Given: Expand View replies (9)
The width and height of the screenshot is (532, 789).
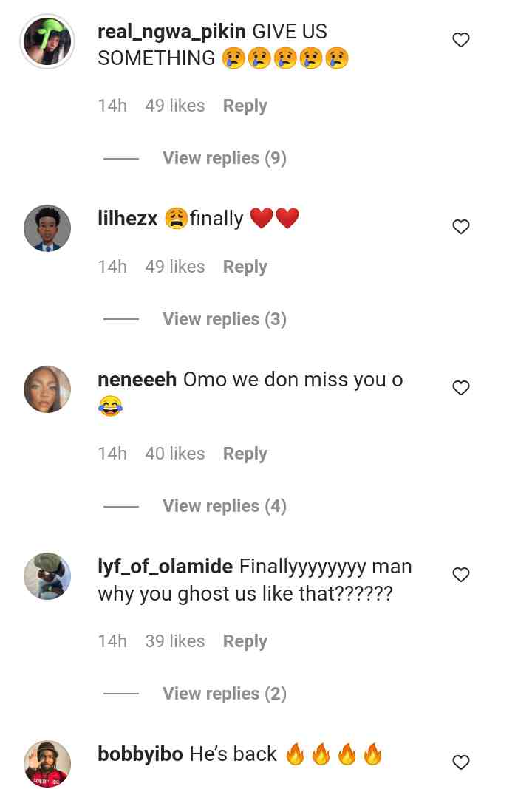Looking at the screenshot, I should click(224, 158).
